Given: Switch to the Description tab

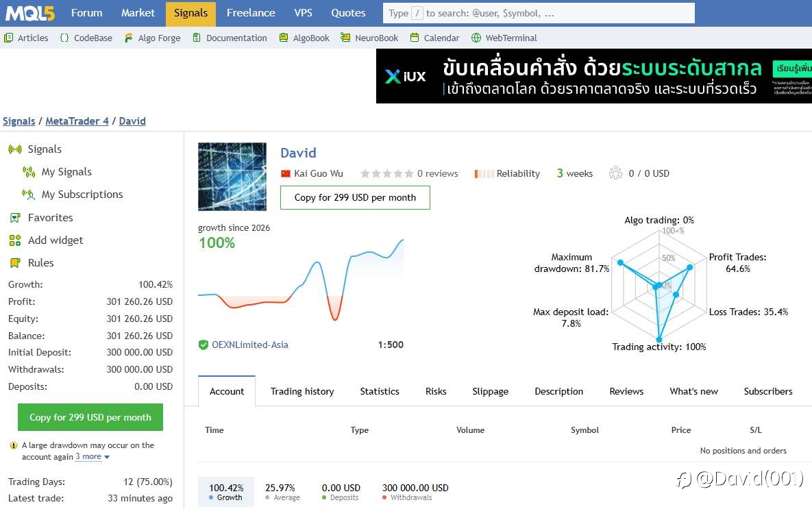Looking at the screenshot, I should (558, 391).
